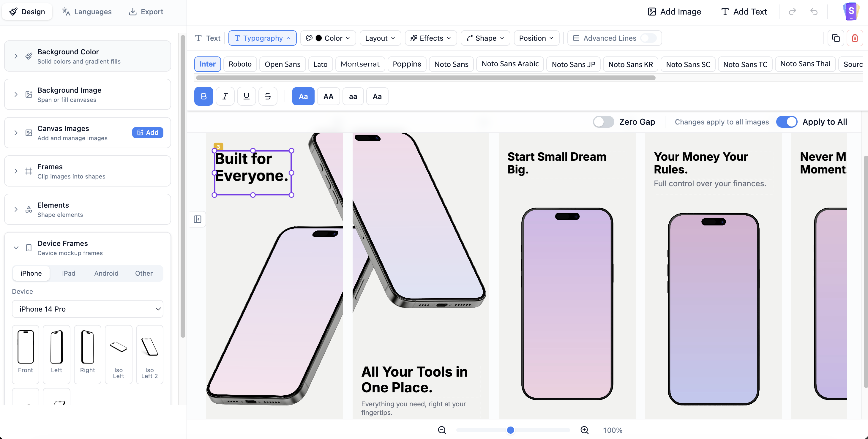Open the Effects panel
Screen dimensions: 868x439
(430, 38)
